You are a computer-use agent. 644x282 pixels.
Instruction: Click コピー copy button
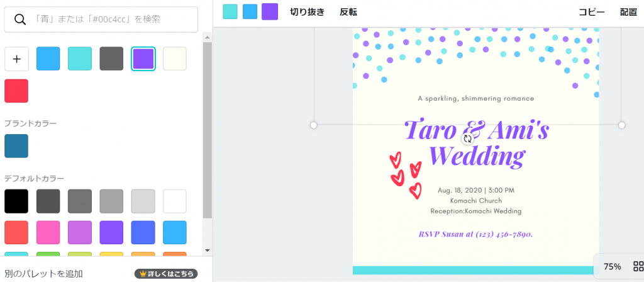click(x=591, y=12)
